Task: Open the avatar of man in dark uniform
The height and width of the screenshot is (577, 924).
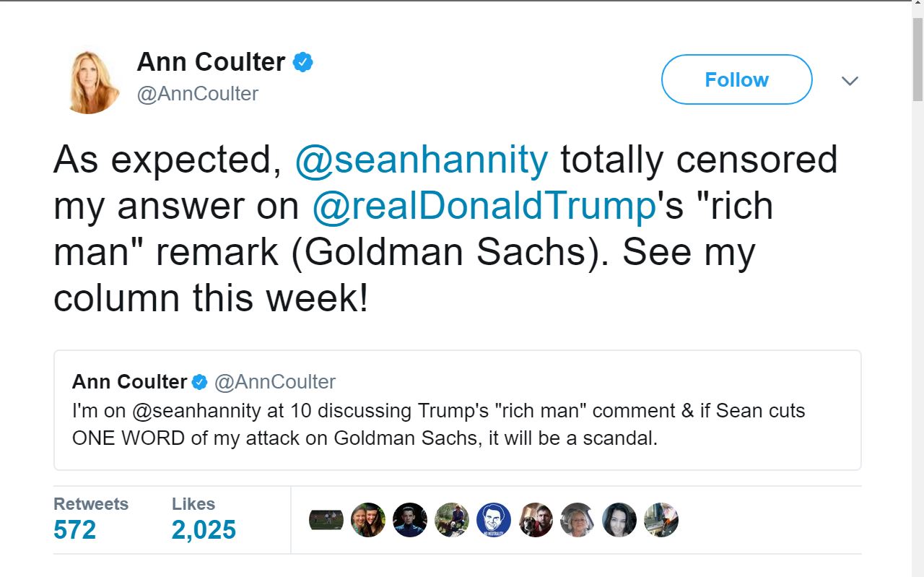Action: pos(410,520)
